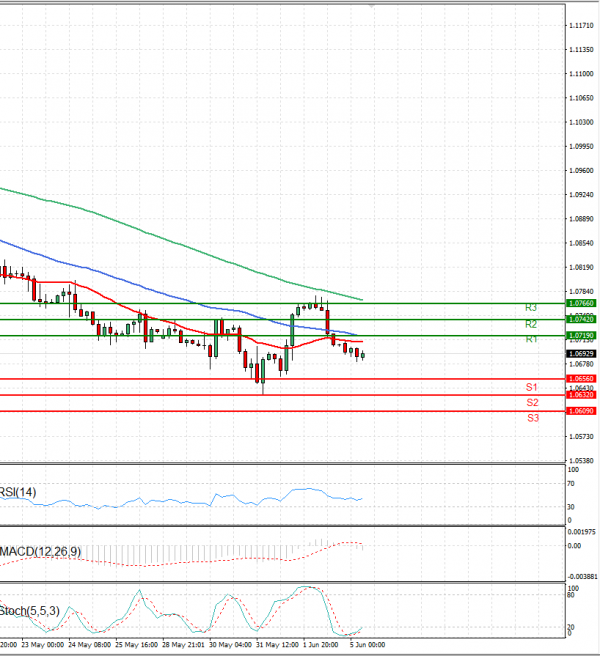Click the MACD 0.001975 scale value
Screen dimensions: 600x656
581,532
